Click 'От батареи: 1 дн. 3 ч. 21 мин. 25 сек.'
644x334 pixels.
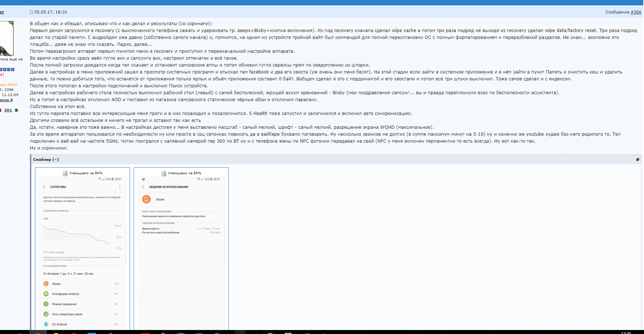pos(68,274)
